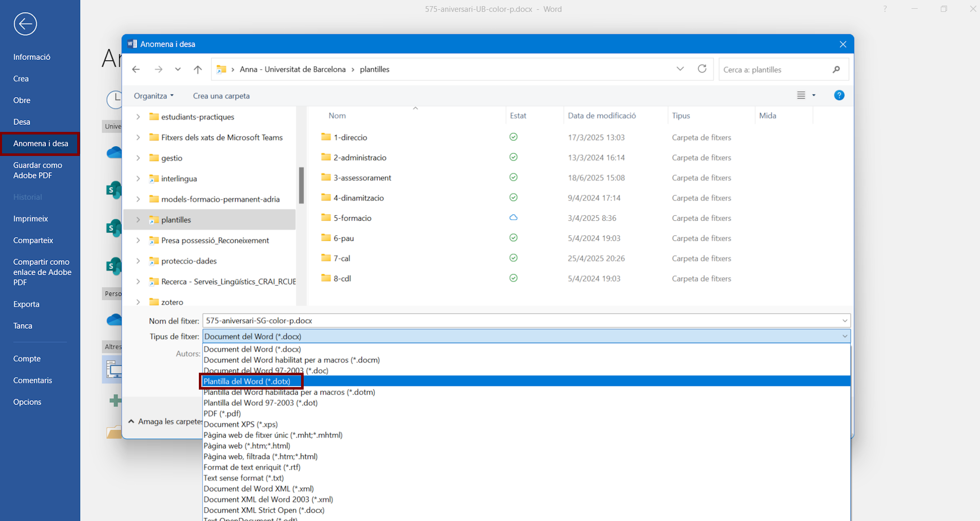This screenshot has width=980, height=521.
Task: Click the back arrow to exit backstage view
Action: coord(25,24)
